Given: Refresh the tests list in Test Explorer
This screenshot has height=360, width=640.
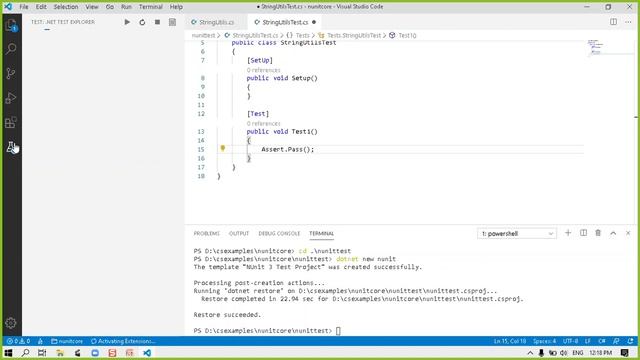Looking at the screenshot, I should [x=142, y=22].
